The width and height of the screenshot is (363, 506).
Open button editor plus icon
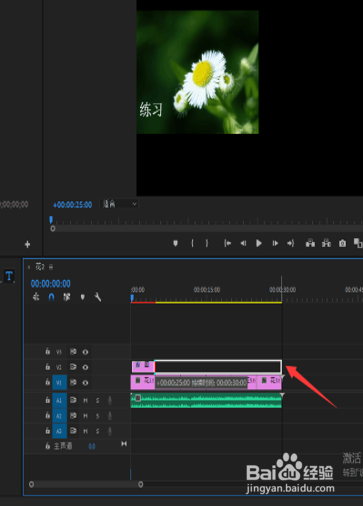point(27,244)
